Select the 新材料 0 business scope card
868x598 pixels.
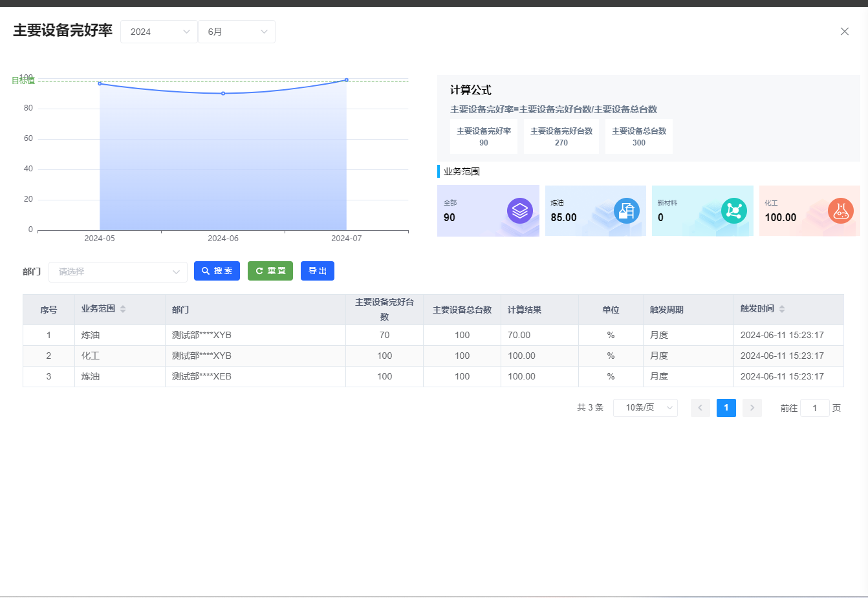pyautogui.click(x=702, y=211)
